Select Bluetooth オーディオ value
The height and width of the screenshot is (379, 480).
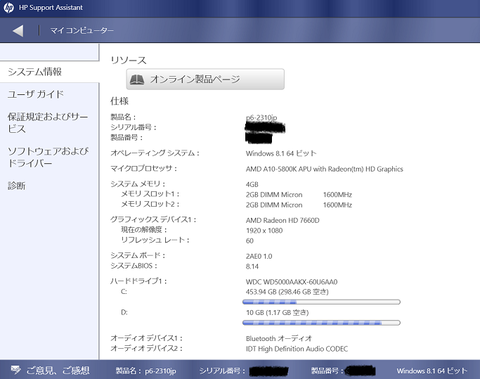[279, 339]
